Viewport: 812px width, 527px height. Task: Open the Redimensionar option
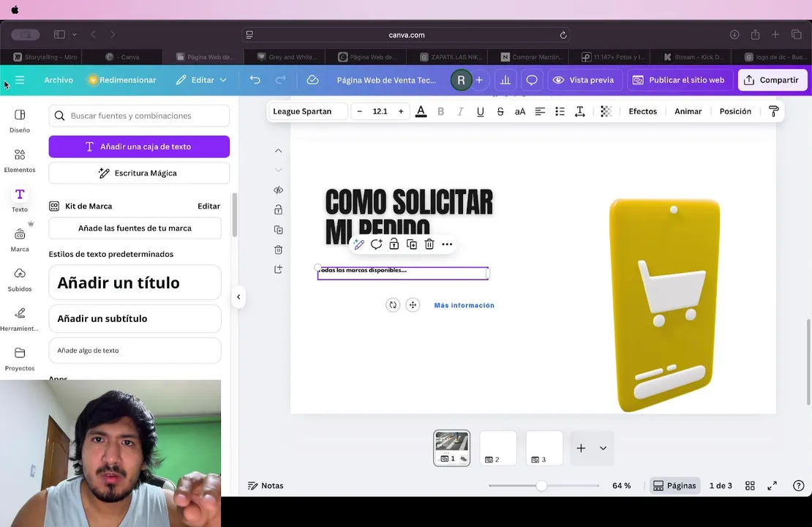tap(122, 80)
